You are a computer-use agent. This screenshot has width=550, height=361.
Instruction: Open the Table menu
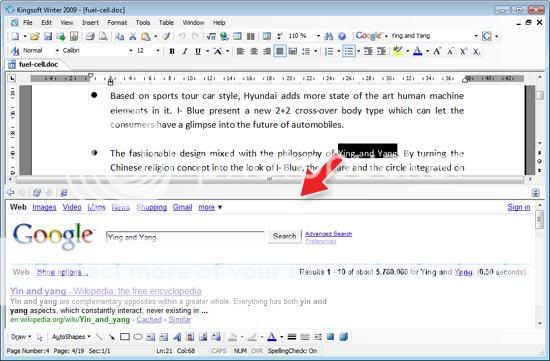tap(166, 22)
